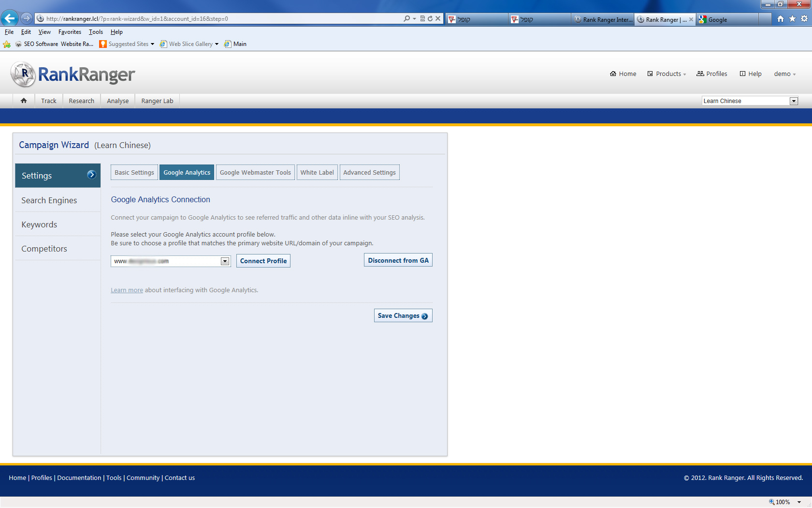Select the Competitors wizard step
Viewport: 812px width, 508px height.
[x=58, y=249]
